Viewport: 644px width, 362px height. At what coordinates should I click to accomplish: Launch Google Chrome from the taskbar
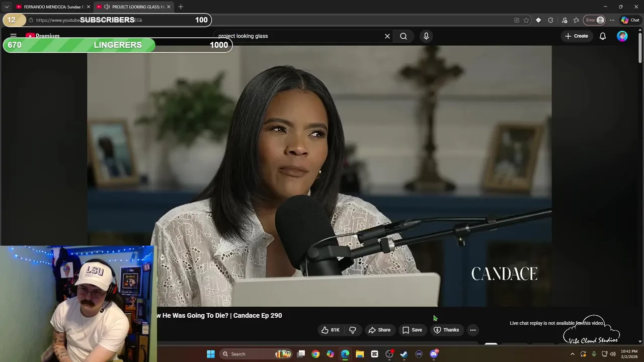pyautogui.click(x=315, y=354)
